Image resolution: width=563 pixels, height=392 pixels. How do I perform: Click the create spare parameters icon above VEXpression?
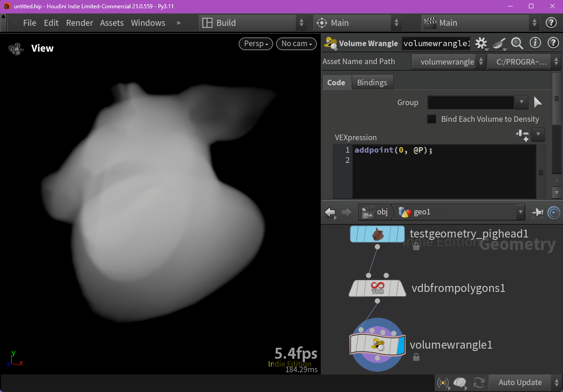pyautogui.click(x=522, y=135)
